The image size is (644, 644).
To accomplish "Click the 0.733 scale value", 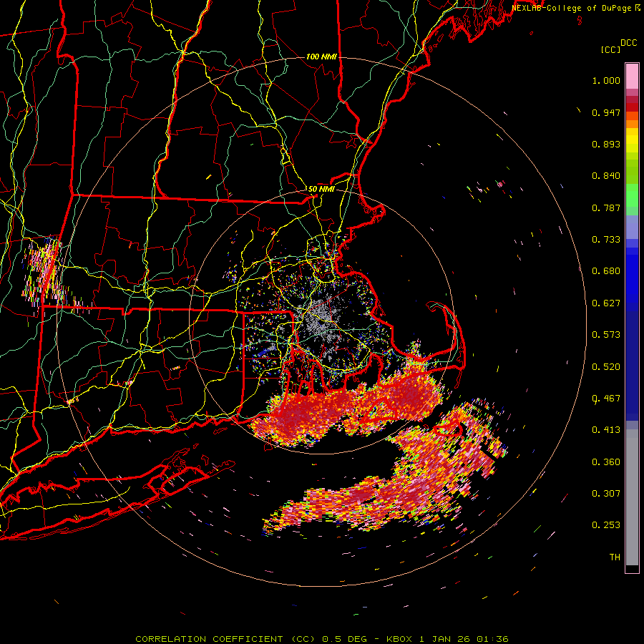I will [606, 240].
